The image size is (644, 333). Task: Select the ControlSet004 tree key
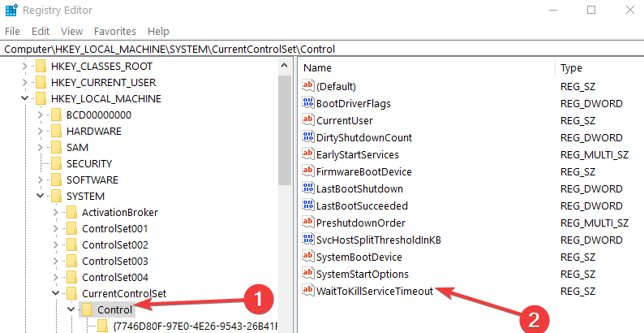(115, 278)
